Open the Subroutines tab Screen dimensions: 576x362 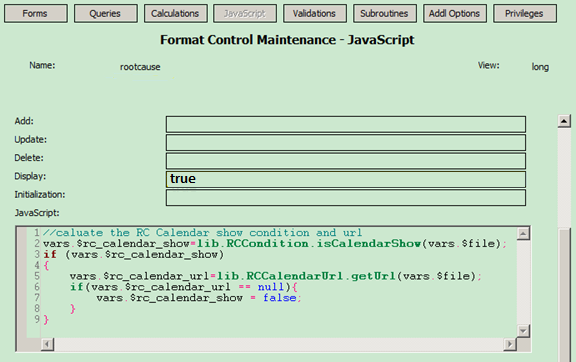[385, 14]
